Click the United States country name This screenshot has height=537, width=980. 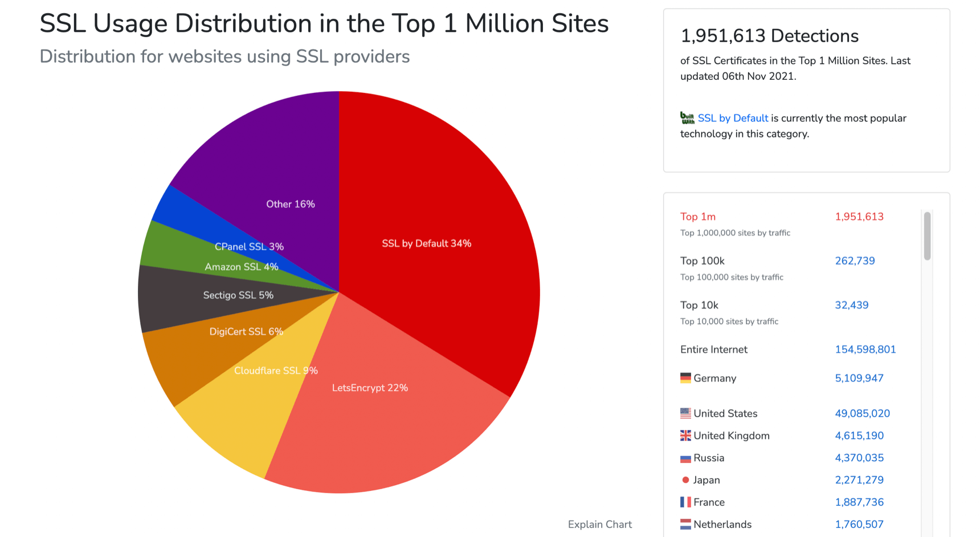pos(725,413)
